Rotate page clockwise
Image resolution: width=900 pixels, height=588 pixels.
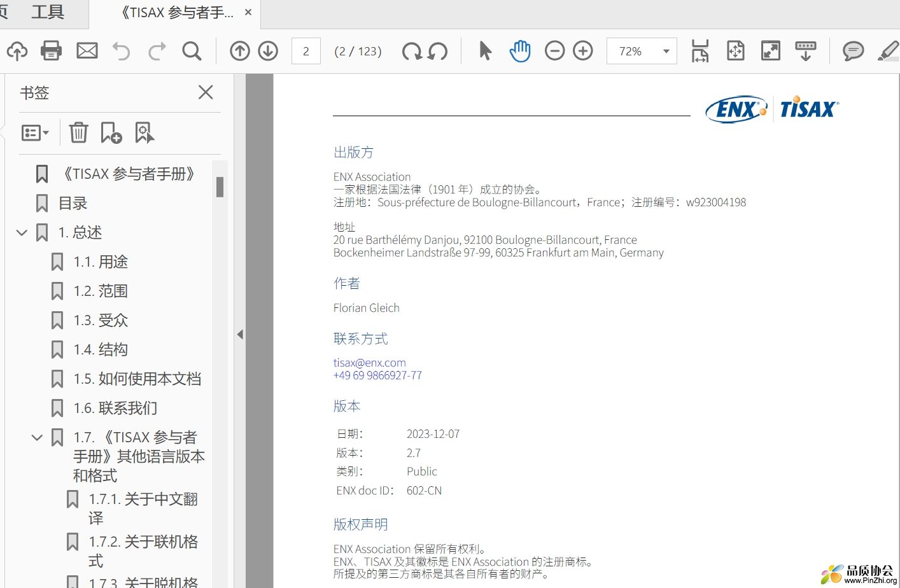(412, 51)
